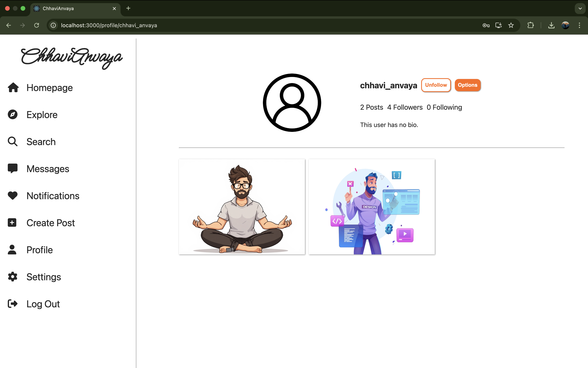Open a new browser tab

coord(129,9)
